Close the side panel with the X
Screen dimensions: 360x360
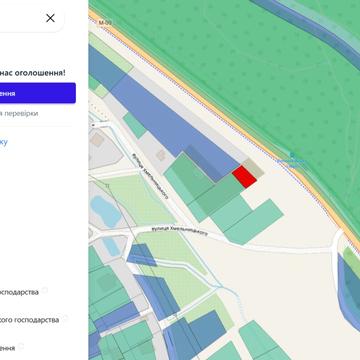point(50,18)
